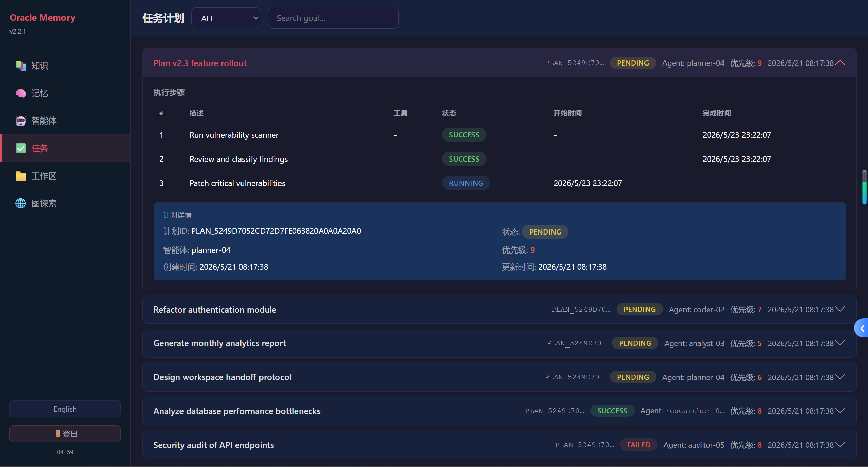Open the 图探索 menu item
Viewport: 868px width, 467px height.
click(x=65, y=204)
